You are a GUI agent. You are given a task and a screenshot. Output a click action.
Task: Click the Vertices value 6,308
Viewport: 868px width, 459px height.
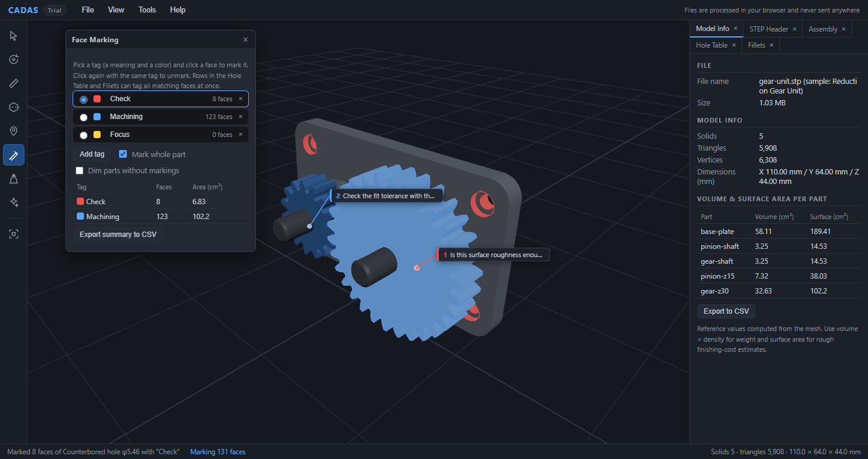[768, 160]
